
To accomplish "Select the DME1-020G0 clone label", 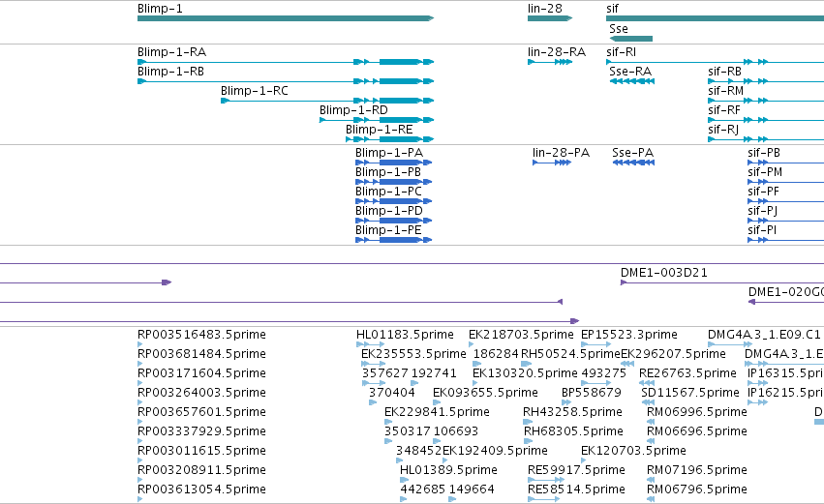I will click(785, 292).
